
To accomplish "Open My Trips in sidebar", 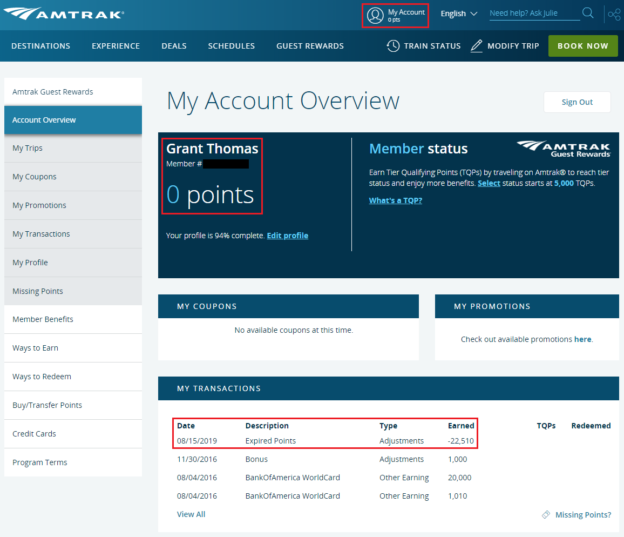I will coord(73,148).
